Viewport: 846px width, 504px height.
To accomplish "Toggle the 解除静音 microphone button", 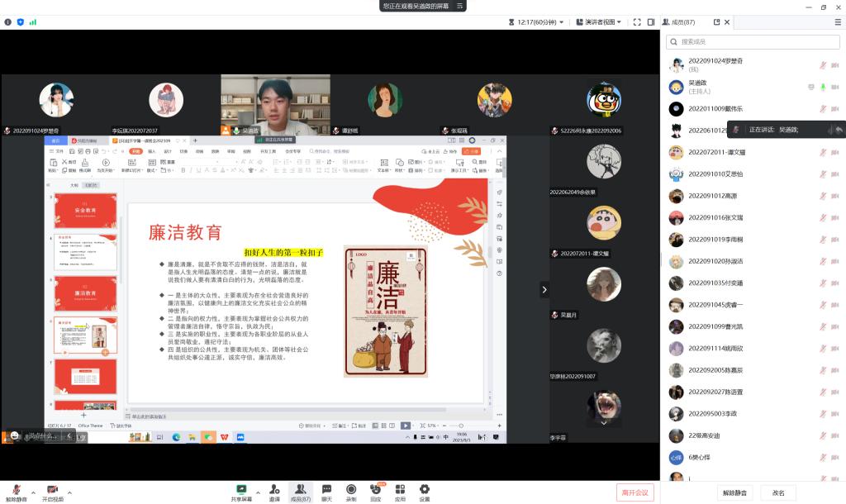I will pyautogui.click(x=14, y=491).
